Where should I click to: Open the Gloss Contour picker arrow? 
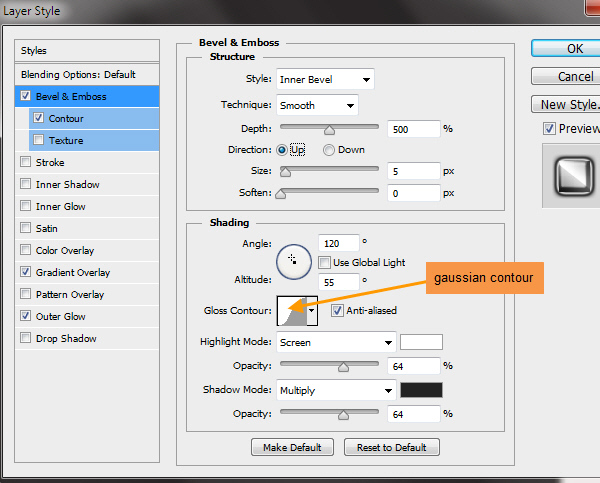click(x=312, y=311)
